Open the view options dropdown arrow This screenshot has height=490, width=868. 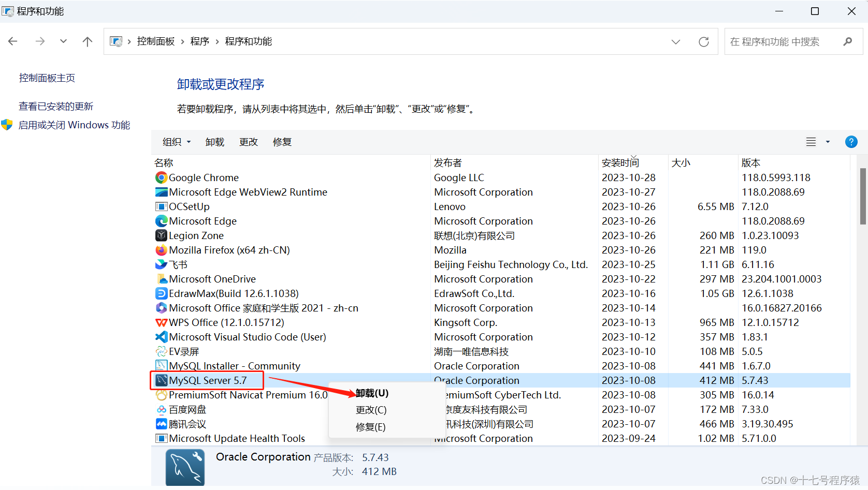click(828, 142)
